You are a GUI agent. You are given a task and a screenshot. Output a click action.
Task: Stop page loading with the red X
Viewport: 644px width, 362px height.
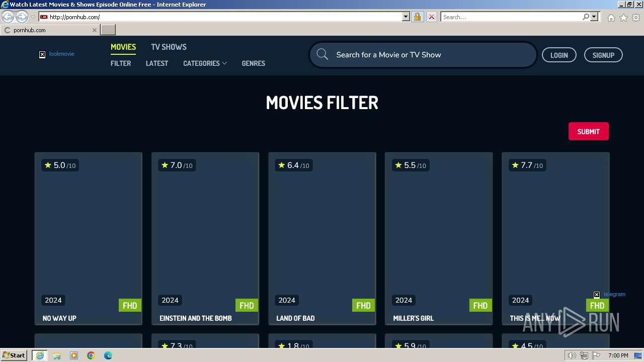point(431,17)
